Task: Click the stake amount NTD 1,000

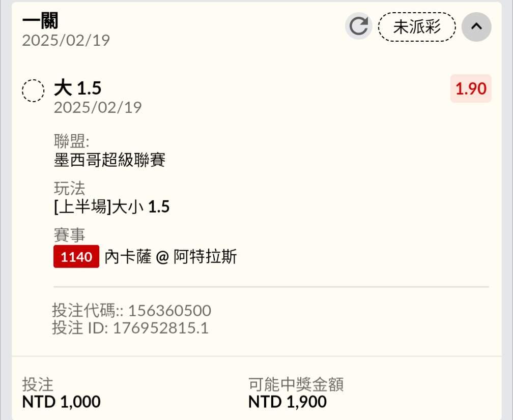Action: (x=61, y=402)
